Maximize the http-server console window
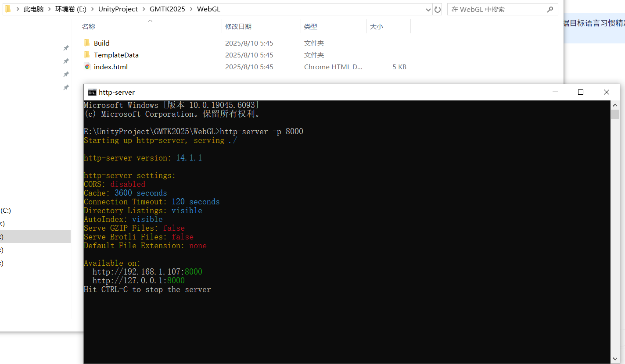 581,92
